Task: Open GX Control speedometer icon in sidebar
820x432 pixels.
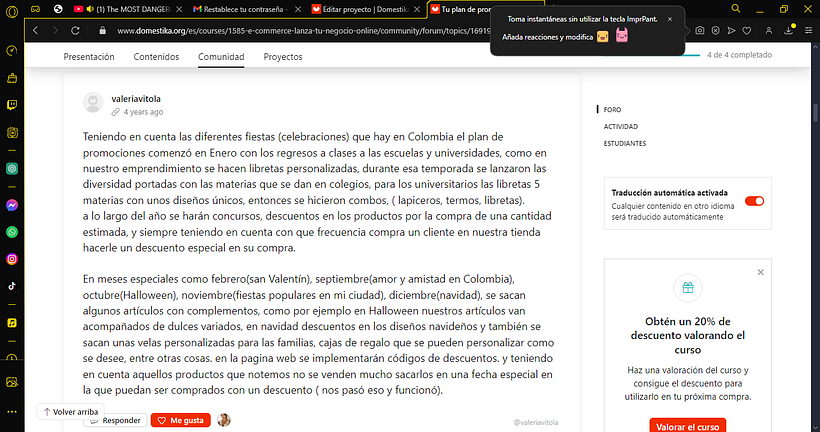Action: pos(12,51)
